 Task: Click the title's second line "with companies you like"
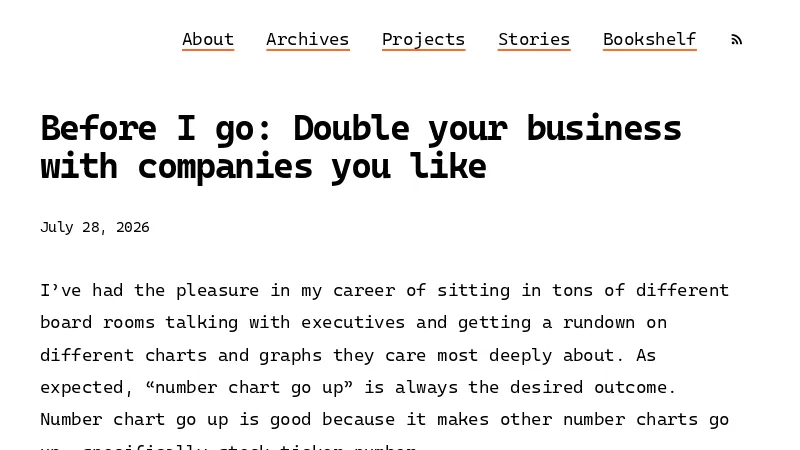pos(263,167)
